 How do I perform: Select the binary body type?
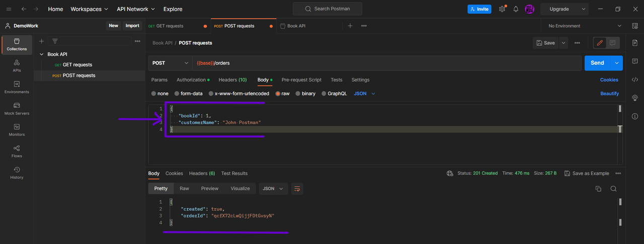305,94
